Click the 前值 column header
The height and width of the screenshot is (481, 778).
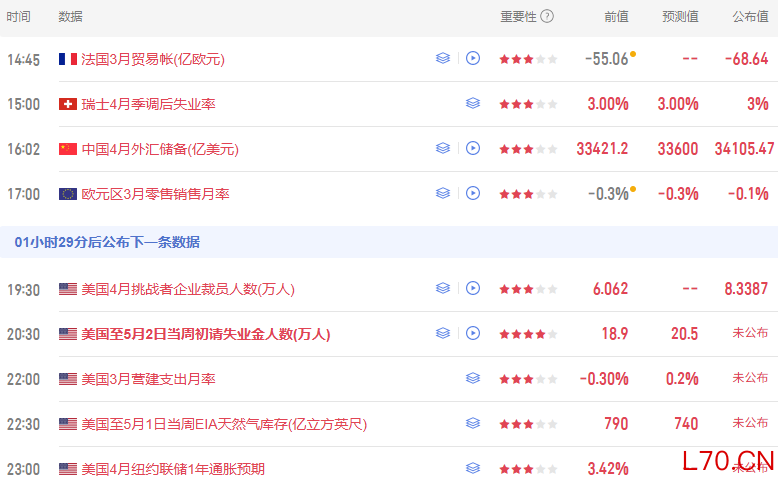616,17
